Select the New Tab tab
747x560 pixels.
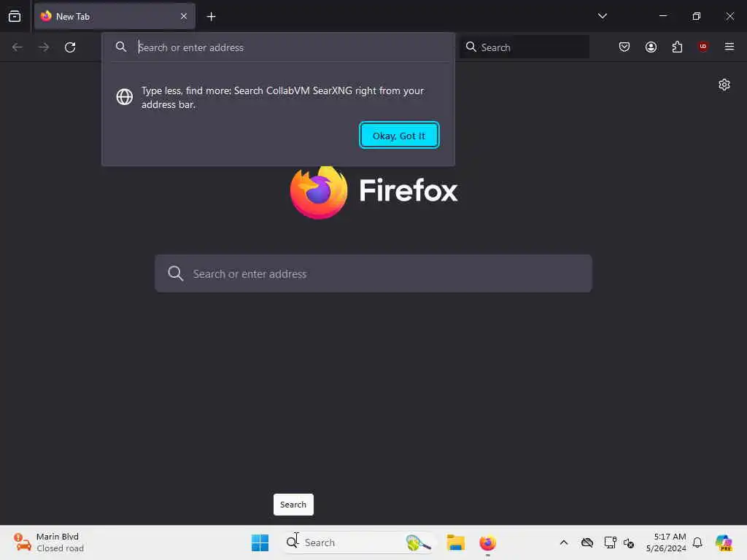pos(115,16)
